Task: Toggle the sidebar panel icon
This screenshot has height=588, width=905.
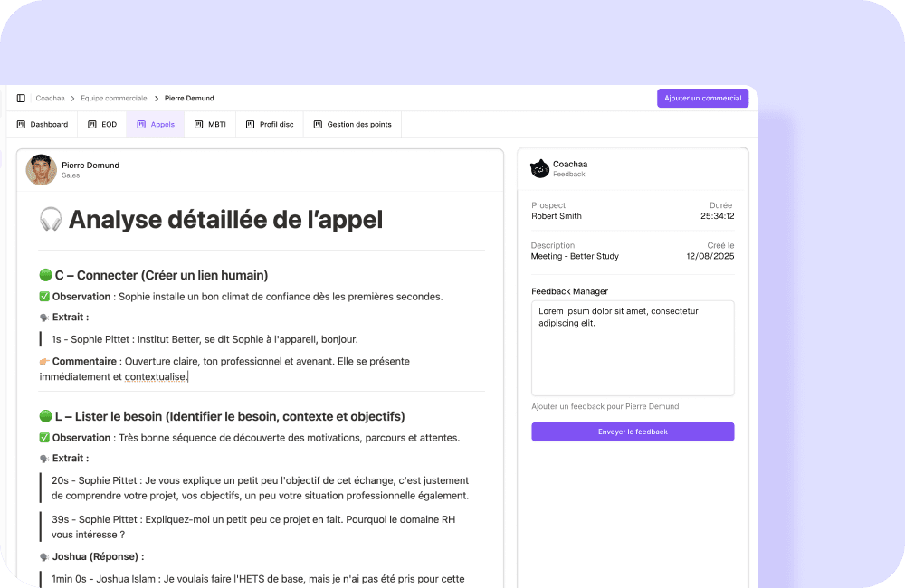Action: click(21, 98)
